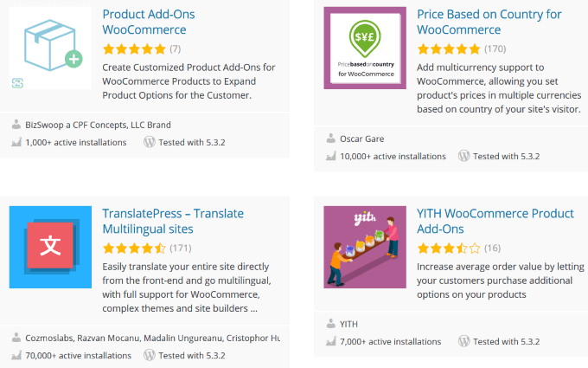Click the Product Add-Ons box plugin icon
This screenshot has width=588, height=368.
click(50, 48)
